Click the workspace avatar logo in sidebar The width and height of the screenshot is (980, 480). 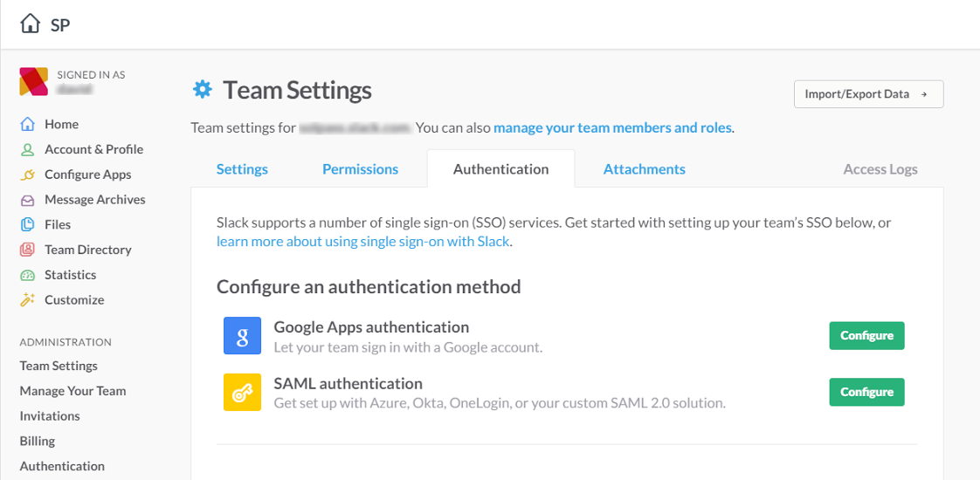[34, 82]
